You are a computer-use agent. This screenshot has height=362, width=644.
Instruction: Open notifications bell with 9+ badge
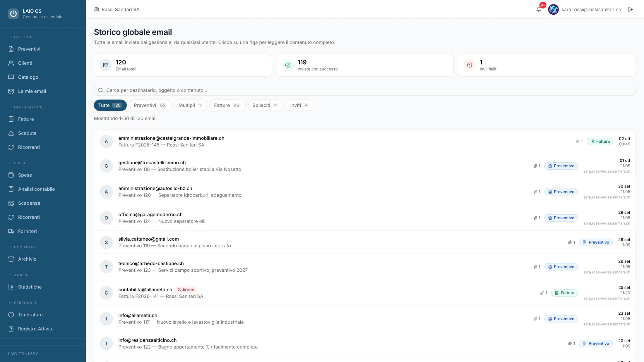tap(539, 9)
